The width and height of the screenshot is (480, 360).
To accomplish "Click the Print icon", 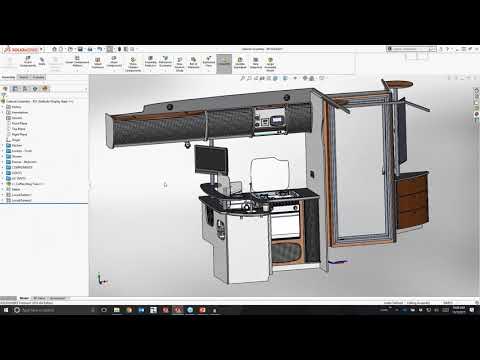I will [x=90, y=49].
